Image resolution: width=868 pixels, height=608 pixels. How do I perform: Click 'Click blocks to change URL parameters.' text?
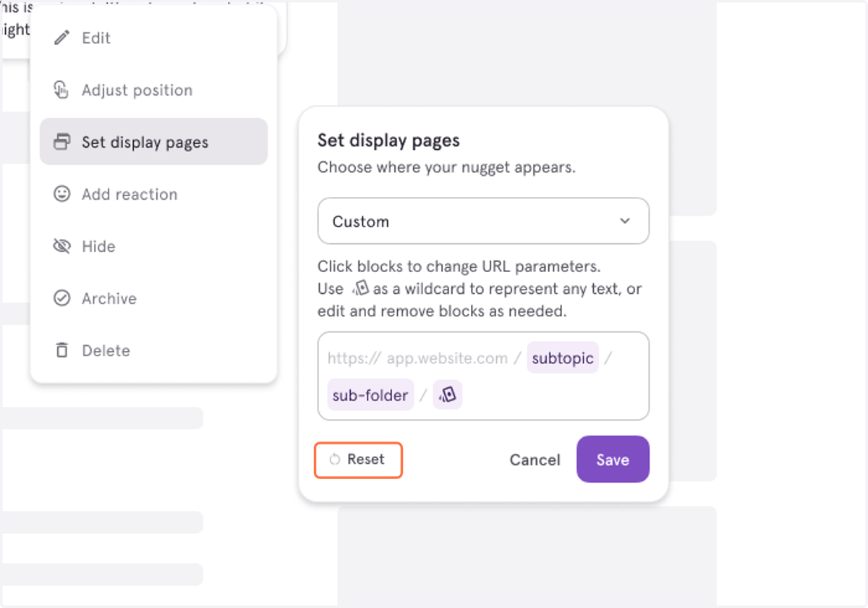pyautogui.click(x=459, y=266)
